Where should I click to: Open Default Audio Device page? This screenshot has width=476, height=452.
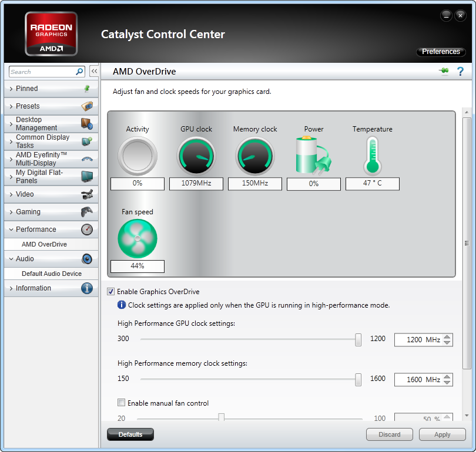click(x=51, y=274)
